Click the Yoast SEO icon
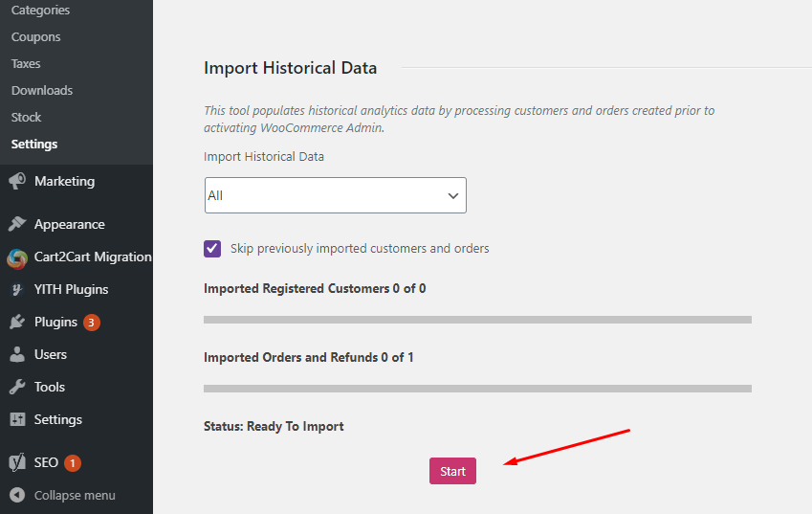The image size is (812, 514). click(17, 462)
